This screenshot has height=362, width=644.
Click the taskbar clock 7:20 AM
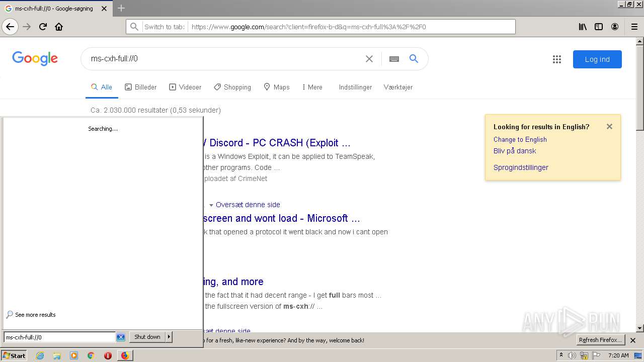[x=618, y=355]
